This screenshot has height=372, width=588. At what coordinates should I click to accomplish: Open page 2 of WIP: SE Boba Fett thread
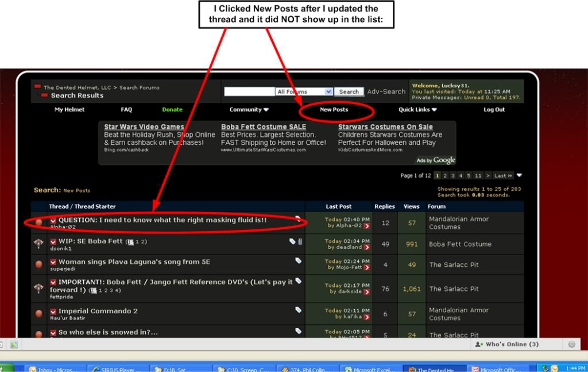tap(144, 242)
